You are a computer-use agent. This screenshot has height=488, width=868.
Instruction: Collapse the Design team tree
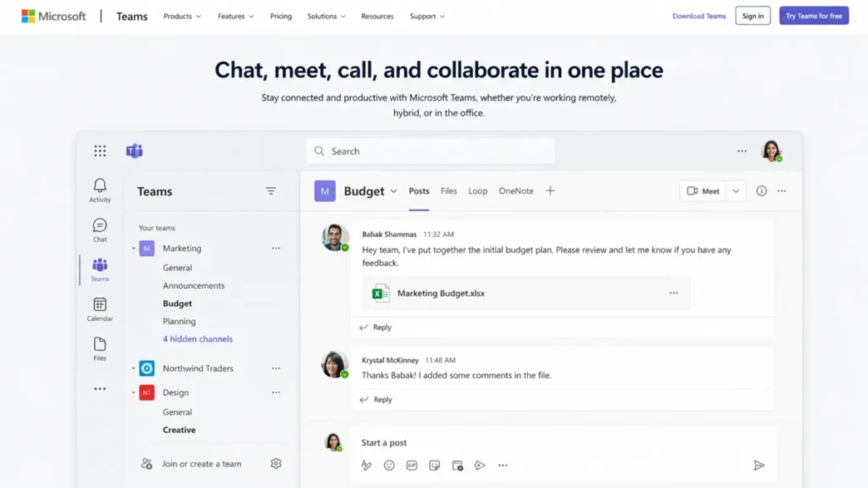(133, 392)
